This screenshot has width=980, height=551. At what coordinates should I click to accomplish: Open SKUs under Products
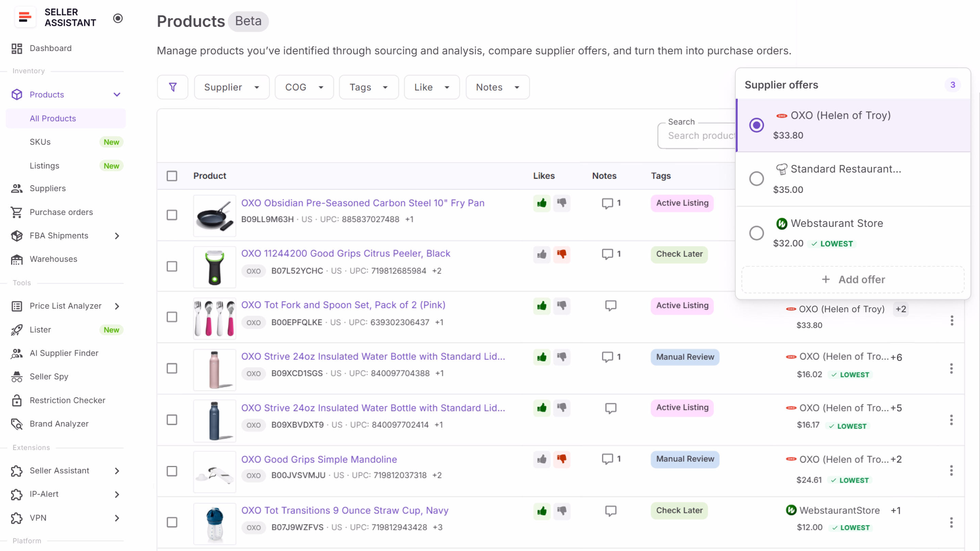pyautogui.click(x=40, y=142)
